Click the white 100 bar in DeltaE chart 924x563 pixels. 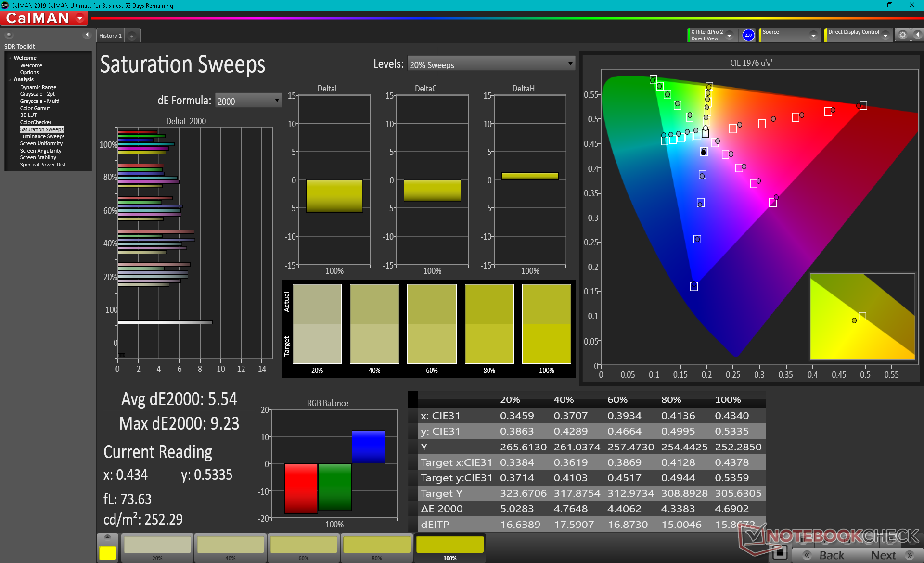click(x=165, y=322)
